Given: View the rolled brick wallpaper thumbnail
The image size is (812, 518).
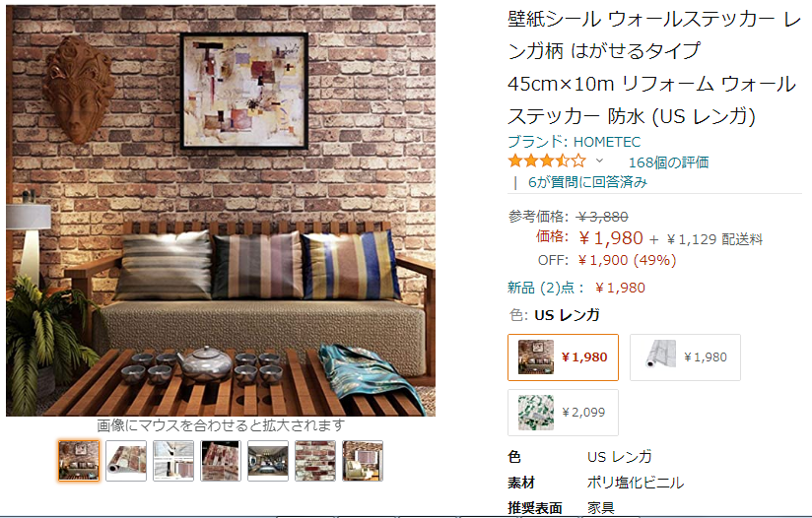Looking at the screenshot, I should [126, 461].
